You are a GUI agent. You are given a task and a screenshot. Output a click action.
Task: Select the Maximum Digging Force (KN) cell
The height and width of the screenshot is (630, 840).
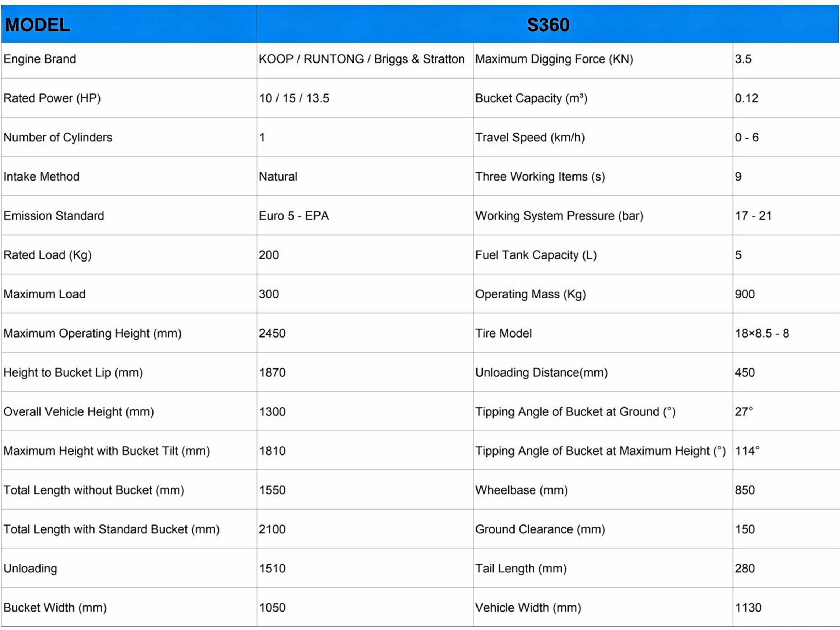point(554,59)
